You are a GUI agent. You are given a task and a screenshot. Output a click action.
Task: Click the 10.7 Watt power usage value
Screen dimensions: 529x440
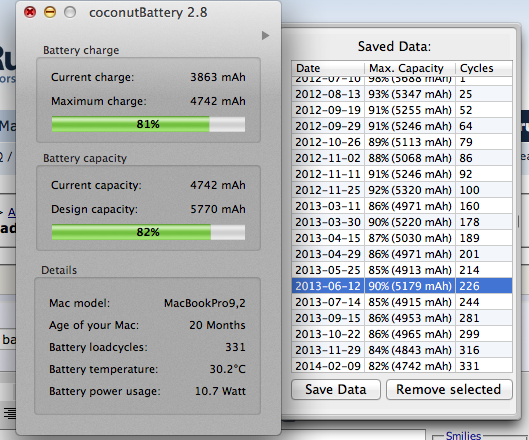click(x=220, y=391)
